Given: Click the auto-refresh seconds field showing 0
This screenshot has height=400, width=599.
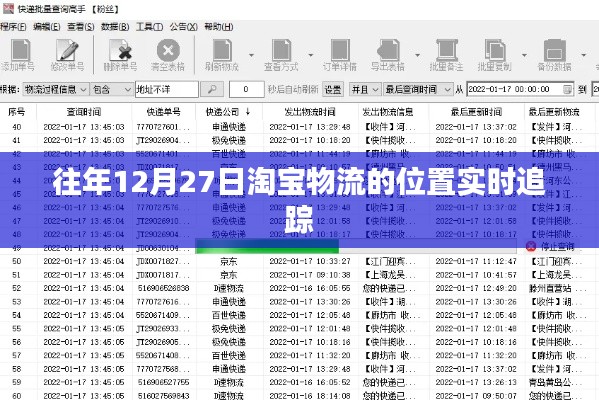Looking at the screenshot, I should coord(246,89).
